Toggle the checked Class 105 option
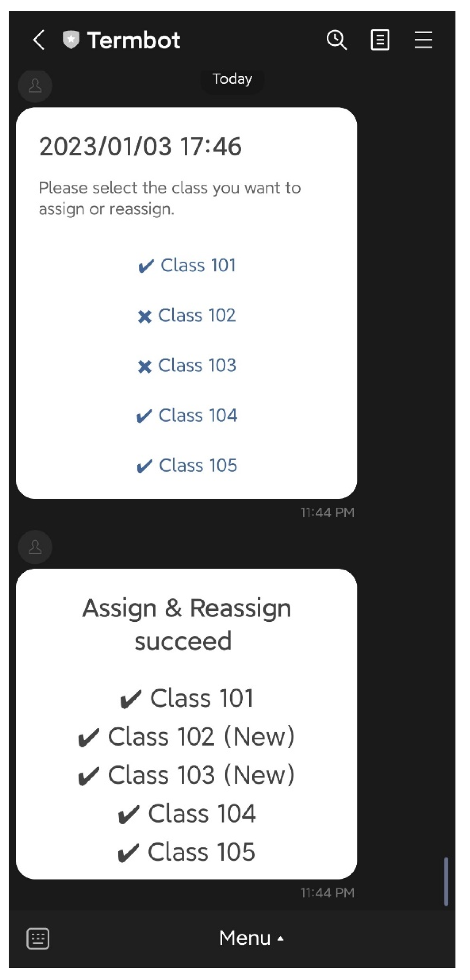Screen dimensions: 470x980 [187, 465]
